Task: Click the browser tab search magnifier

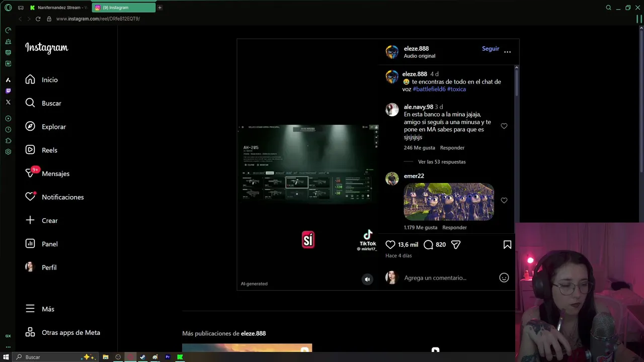Action: point(608,8)
